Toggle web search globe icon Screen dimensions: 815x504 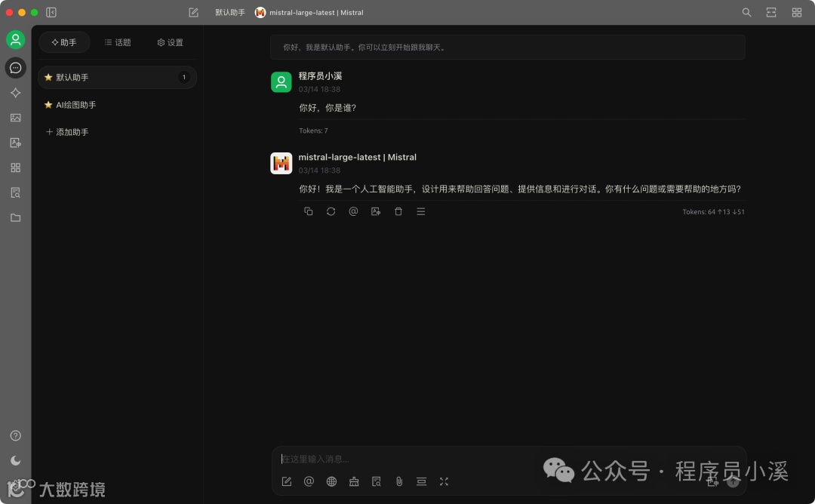point(331,481)
